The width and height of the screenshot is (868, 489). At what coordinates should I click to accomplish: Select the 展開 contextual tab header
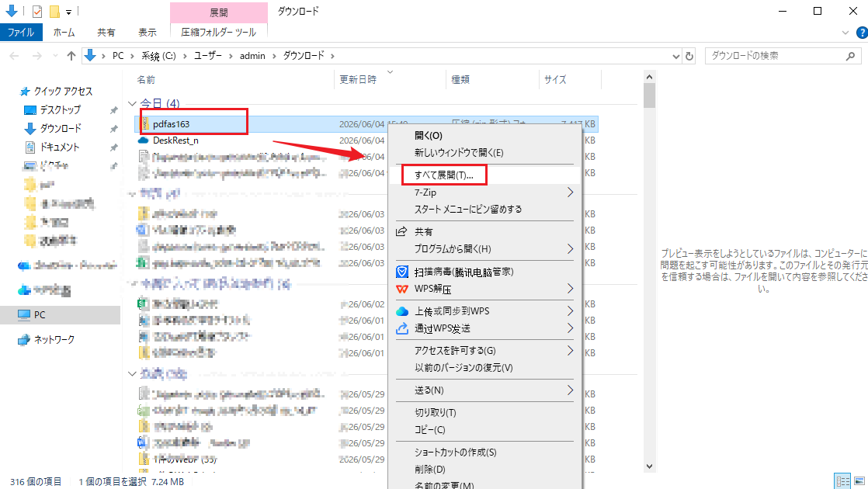coord(219,12)
